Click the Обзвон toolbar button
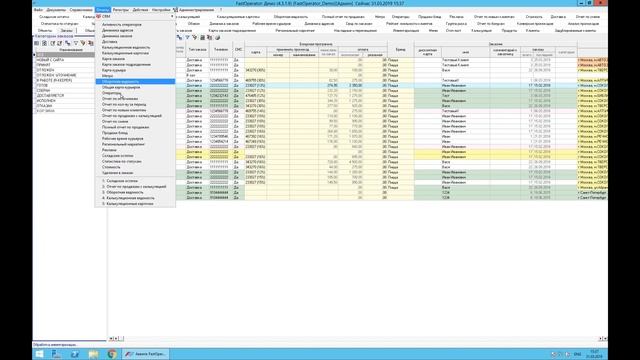 click(193, 24)
